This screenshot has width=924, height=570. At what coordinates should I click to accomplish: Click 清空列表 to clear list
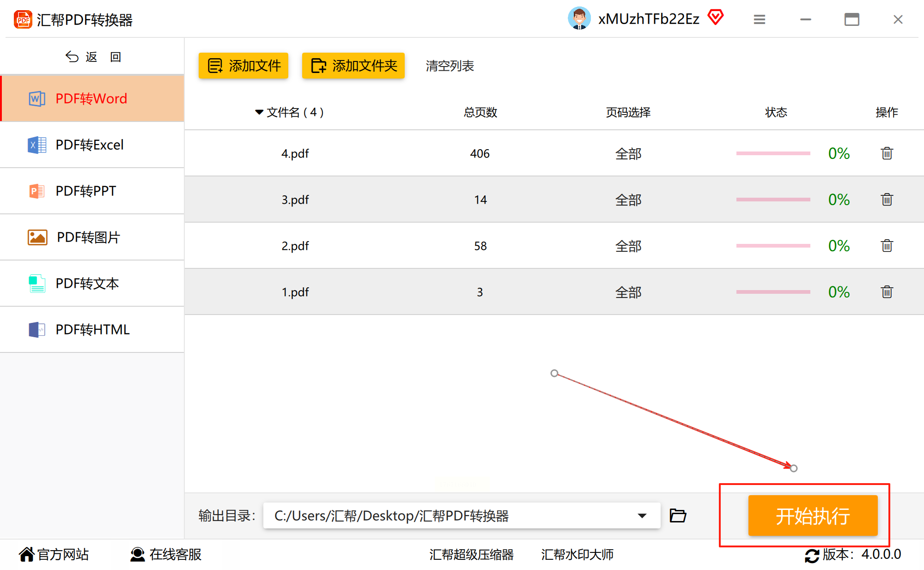(x=450, y=66)
